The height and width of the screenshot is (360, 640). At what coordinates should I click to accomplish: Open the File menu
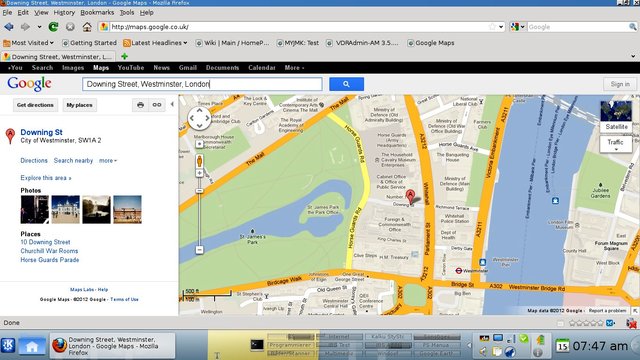point(7,13)
